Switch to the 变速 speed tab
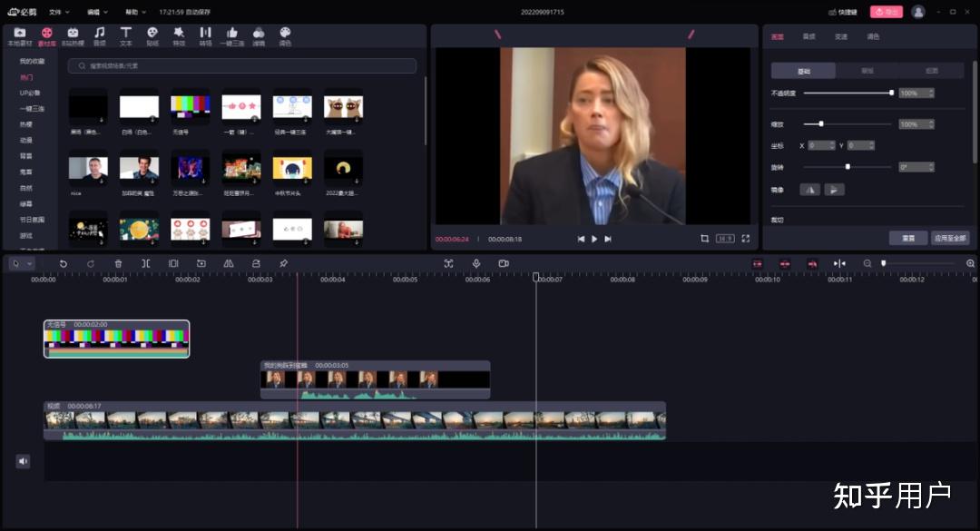 coord(840,36)
